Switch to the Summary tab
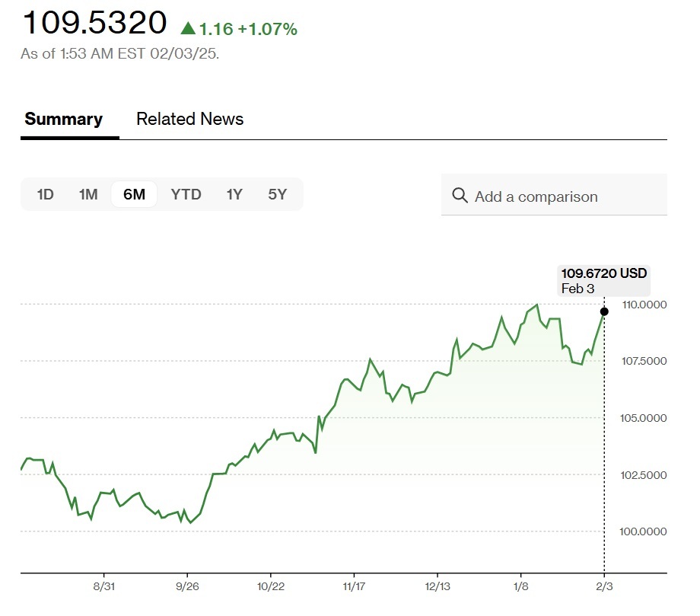The height and width of the screenshot is (616, 700). (64, 119)
